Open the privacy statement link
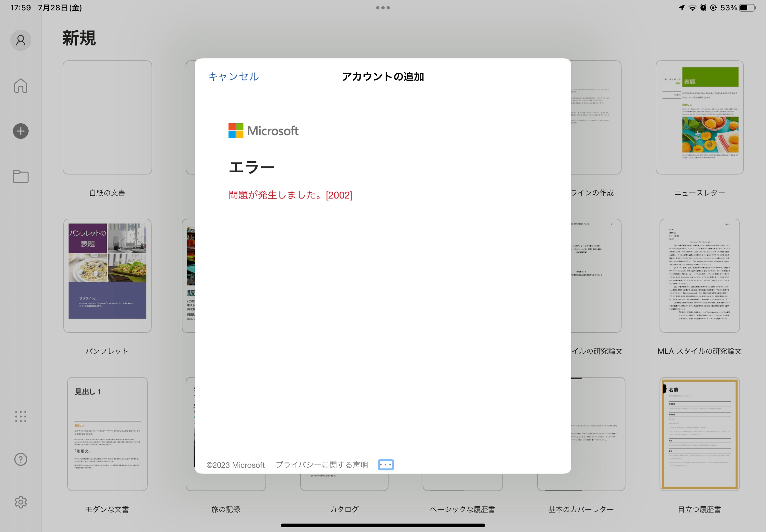Image resolution: width=766 pixels, height=532 pixels. click(321, 465)
